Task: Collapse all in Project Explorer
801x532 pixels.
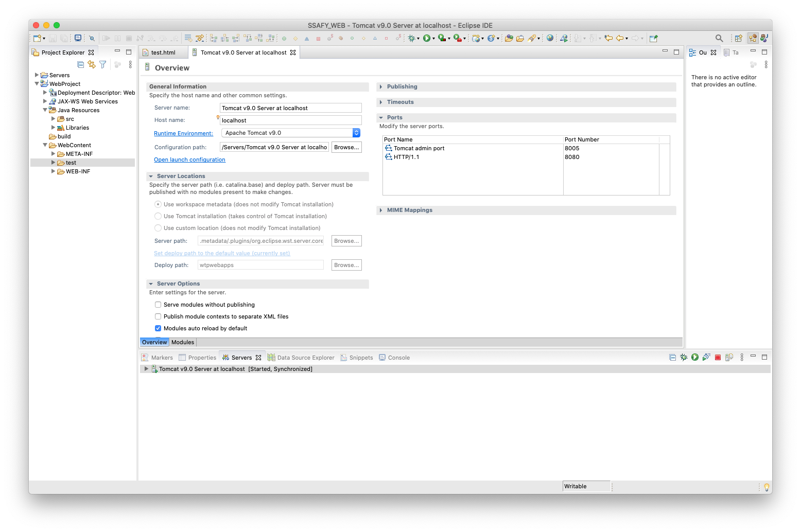Action: click(80, 64)
